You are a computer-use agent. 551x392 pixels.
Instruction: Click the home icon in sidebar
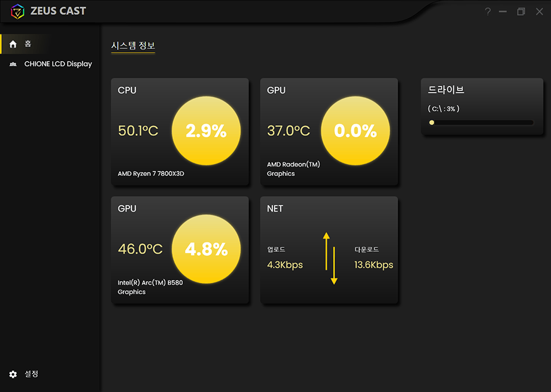point(13,44)
